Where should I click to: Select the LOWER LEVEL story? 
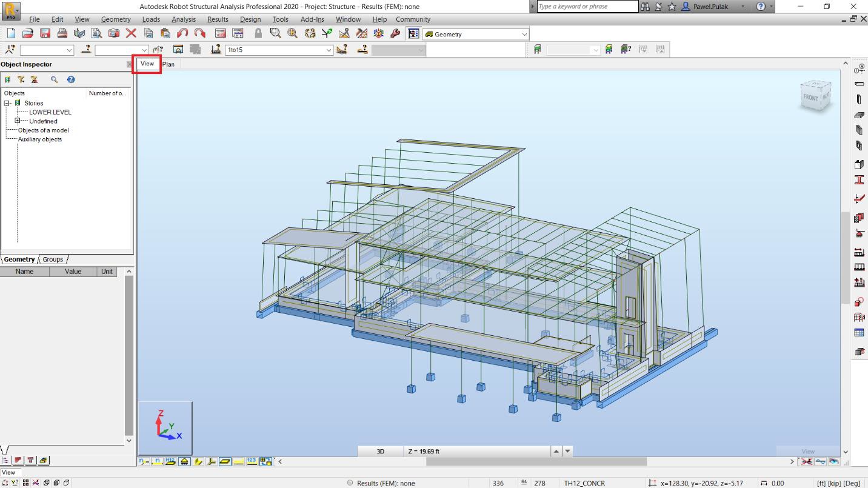50,112
